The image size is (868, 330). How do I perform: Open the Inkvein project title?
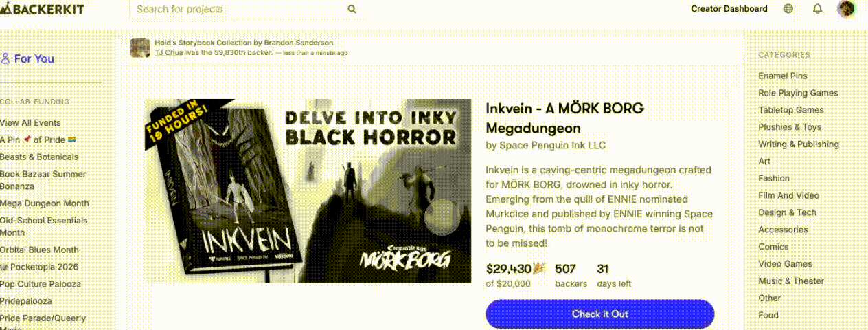click(x=564, y=118)
